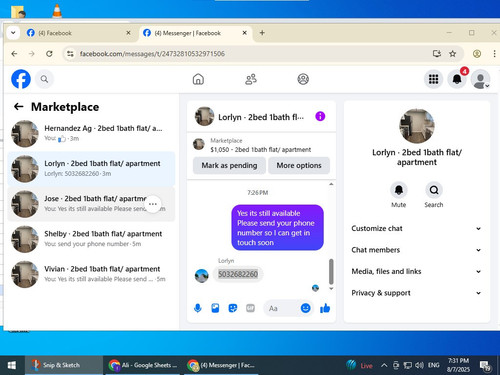Click the 5032682260 message bubble

[x=238, y=274]
